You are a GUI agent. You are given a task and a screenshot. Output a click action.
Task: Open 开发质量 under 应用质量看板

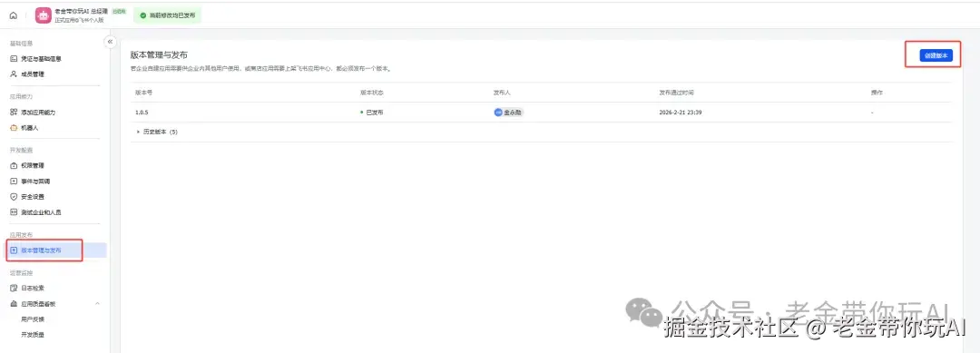click(x=33, y=335)
